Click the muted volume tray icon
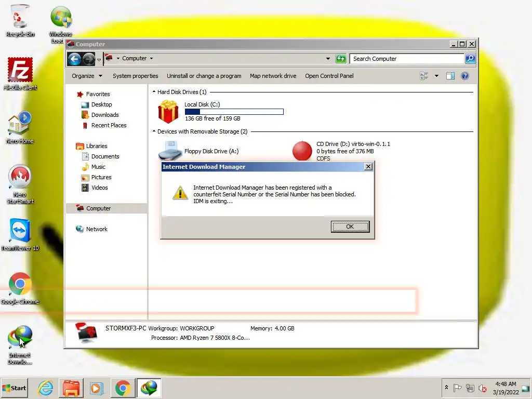Viewport: 532px width, 399px height. (x=482, y=388)
